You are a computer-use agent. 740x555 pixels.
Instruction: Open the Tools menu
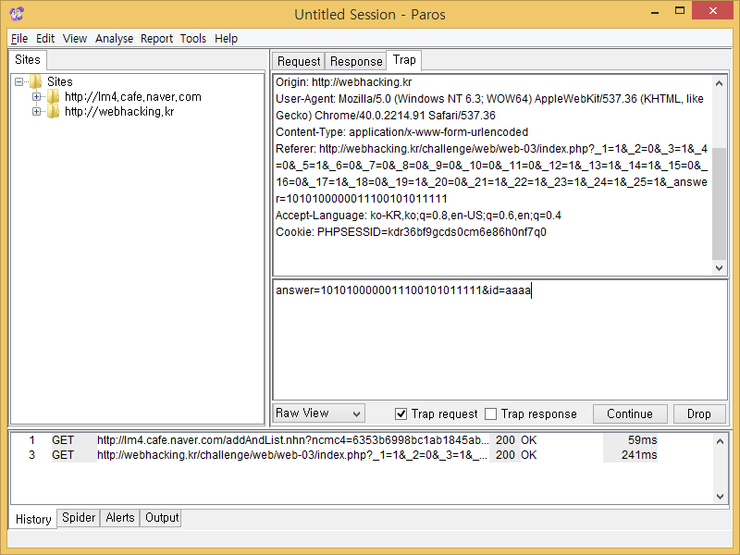coord(193,38)
